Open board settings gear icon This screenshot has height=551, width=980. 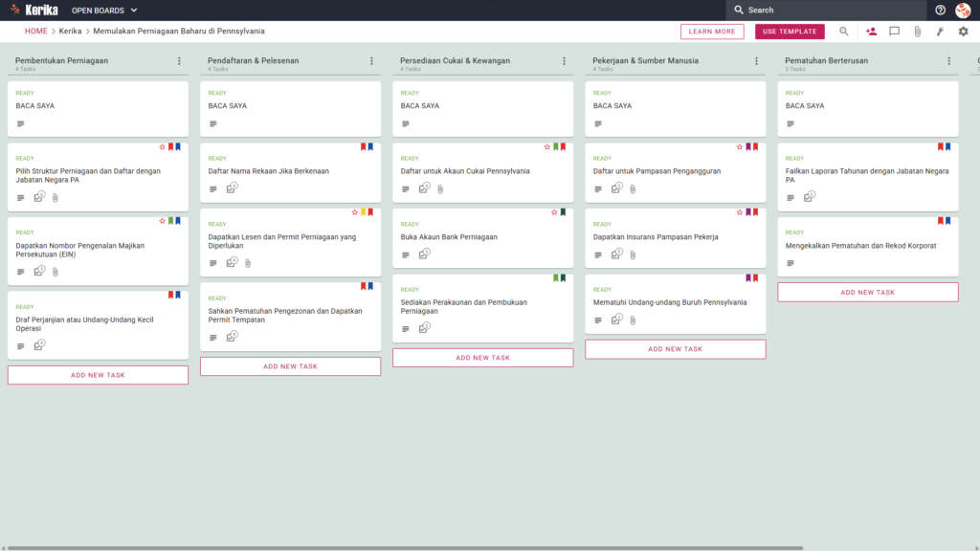(963, 32)
